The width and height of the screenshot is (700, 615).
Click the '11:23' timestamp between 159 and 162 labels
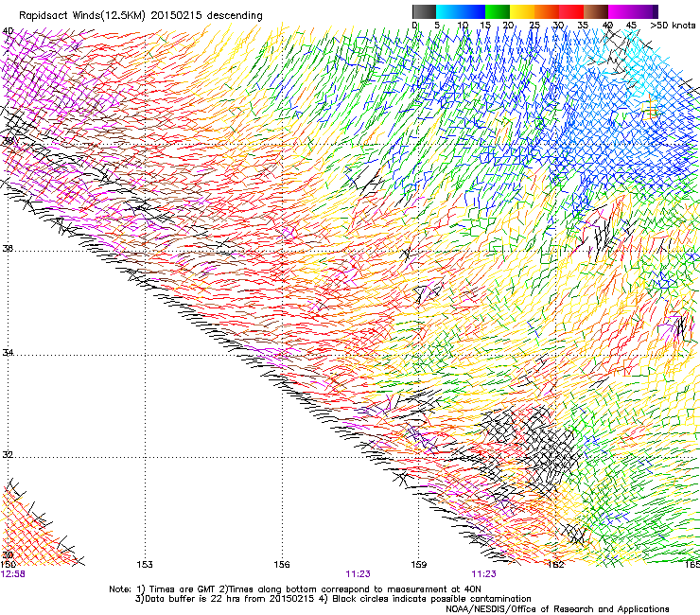pos(484,574)
